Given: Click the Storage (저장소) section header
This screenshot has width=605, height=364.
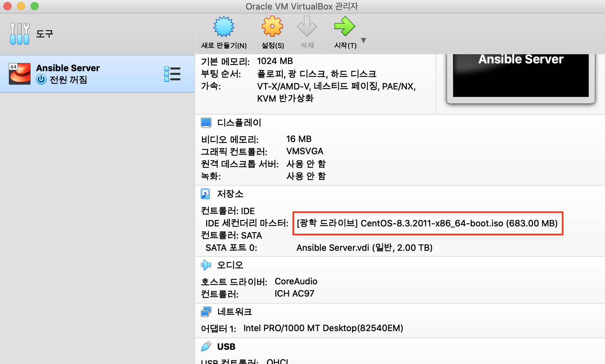Looking at the screenshot, I should (230, 194).
